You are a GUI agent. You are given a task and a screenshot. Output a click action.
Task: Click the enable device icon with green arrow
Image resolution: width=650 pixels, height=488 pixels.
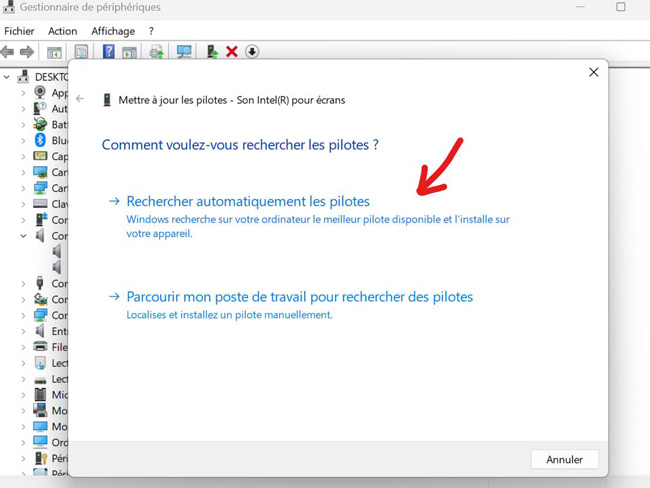click(x=212, y=52)
